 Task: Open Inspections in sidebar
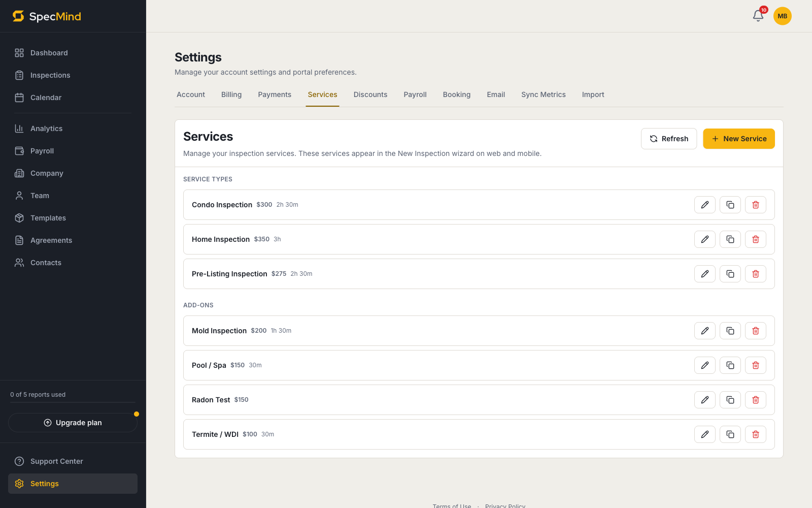click(73, 75)
